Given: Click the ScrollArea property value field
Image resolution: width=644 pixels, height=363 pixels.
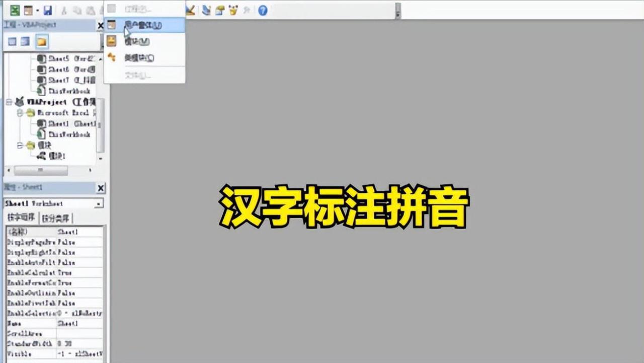Looking at the screenshot, I should 79,333.
